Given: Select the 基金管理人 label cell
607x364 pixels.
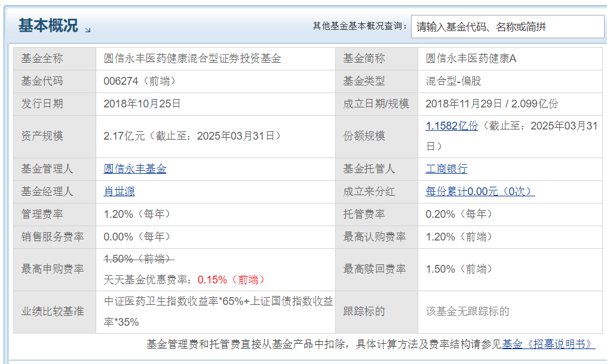Looking at the screenshot, I should coord(54,169).
